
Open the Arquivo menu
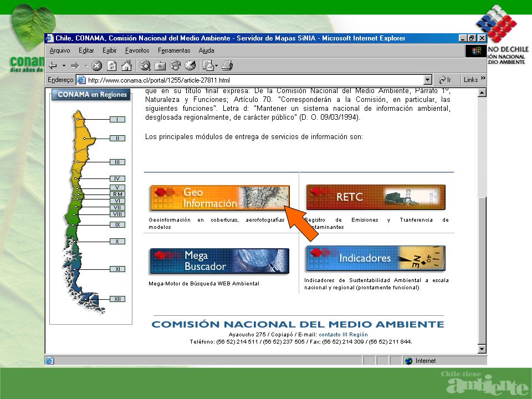click(60, 50)
